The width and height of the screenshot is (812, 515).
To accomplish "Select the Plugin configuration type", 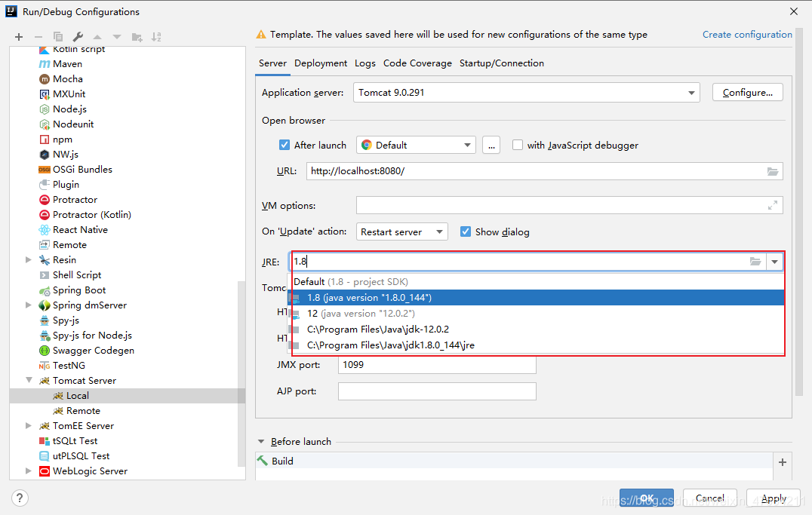I will pyautogui.click(x=66, y=184).
